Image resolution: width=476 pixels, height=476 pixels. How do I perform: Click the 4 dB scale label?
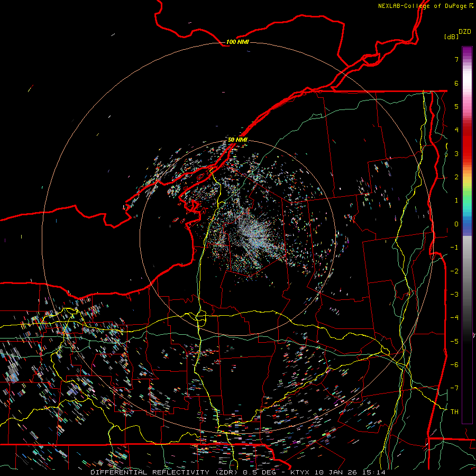456,130
